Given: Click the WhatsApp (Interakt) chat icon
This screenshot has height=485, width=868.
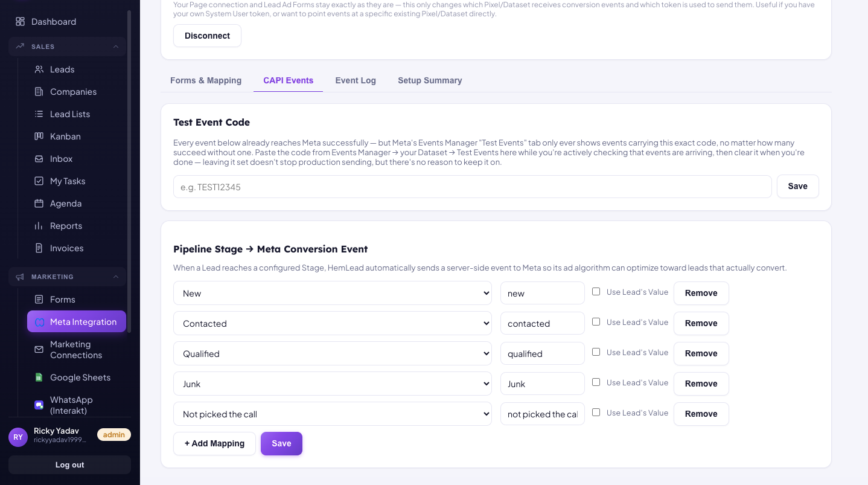Looking at the screenshot, I should [39, 405].
